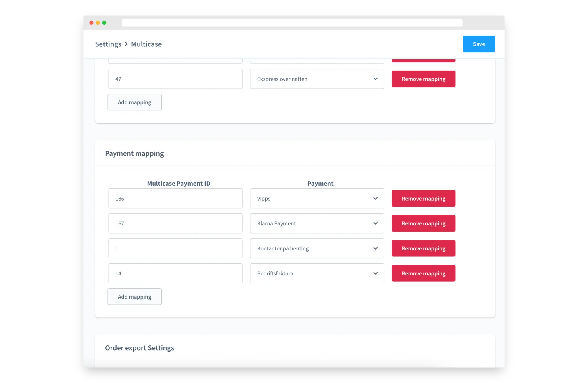This screenshot has width=588, height=383.
Task: Open the Kontanter på henting dropdown
Action: (317, 248)
